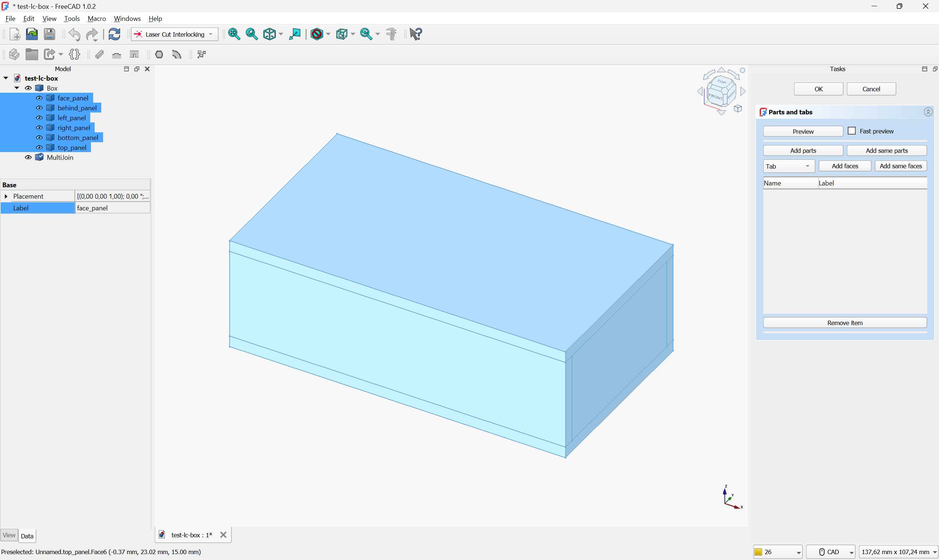Screen dimensions: 939x560
Task: Select the axonometric view cube icon
Action: [x=270, y=34]
